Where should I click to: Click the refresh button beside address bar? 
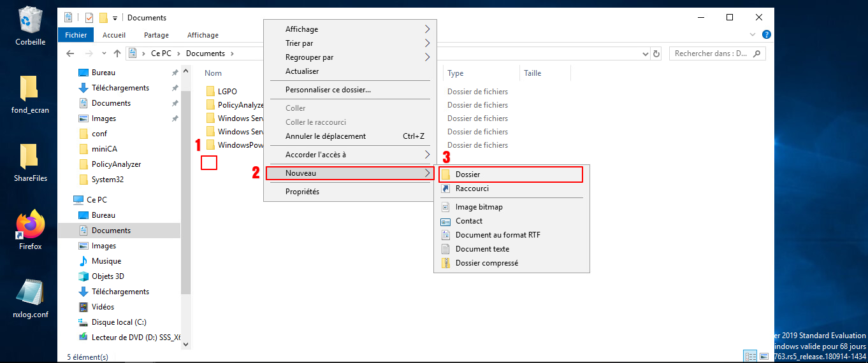pyautogui.click(x=656, y=53)
